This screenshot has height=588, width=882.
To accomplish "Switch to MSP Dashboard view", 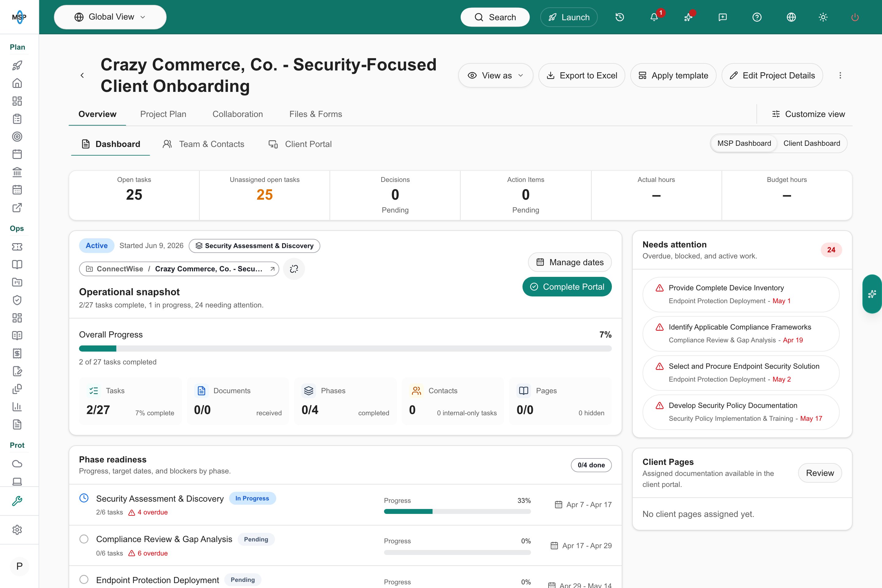I will pyautogui.click(x=744, y=143).
